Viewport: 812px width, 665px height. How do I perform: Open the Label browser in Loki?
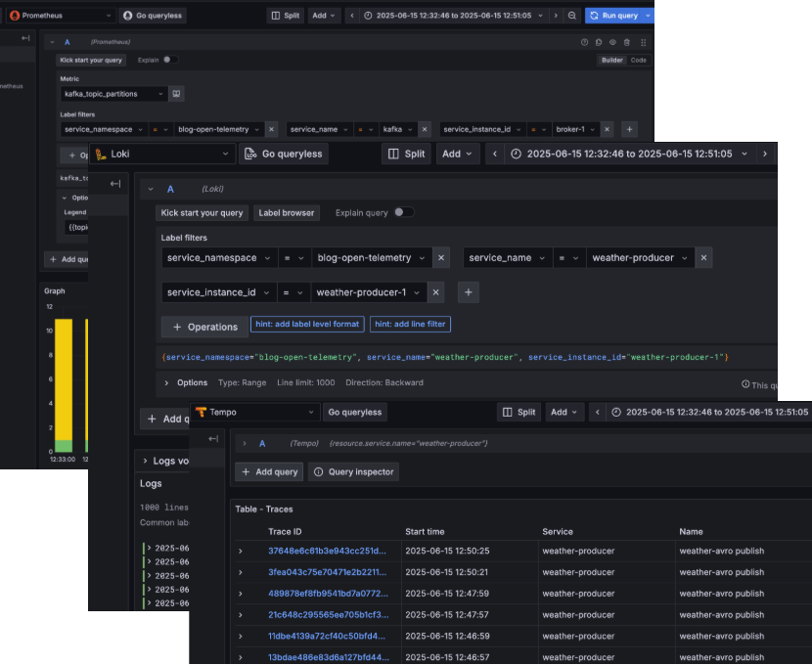(x=287, y=212)
